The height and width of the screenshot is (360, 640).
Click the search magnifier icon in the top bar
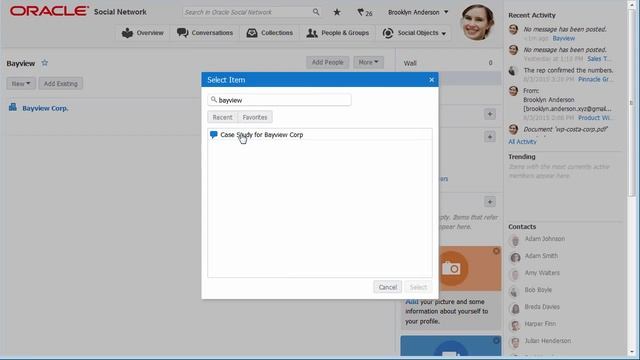pos(316,12)
